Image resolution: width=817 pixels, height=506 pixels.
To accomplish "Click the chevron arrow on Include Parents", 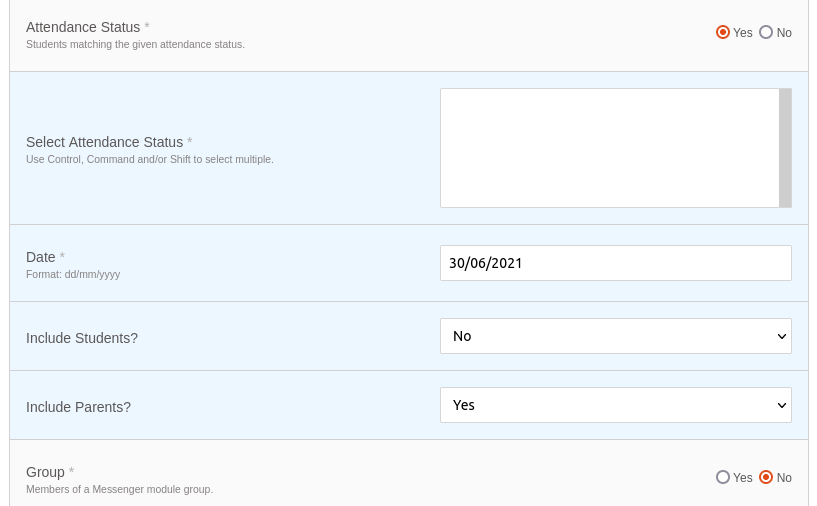I will point(781,405).
